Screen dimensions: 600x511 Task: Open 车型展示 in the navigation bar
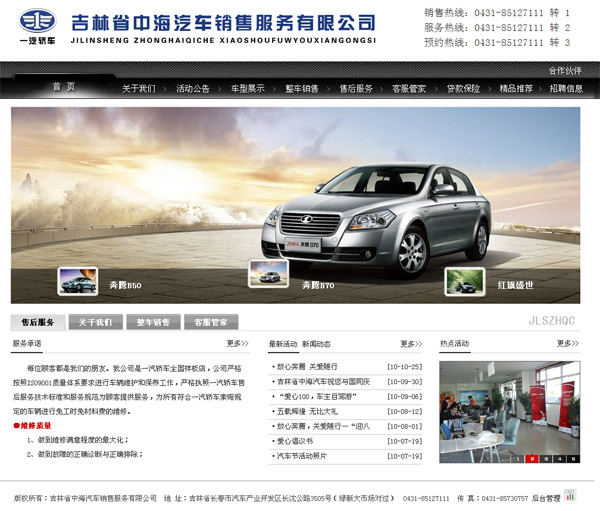point(248,88)
